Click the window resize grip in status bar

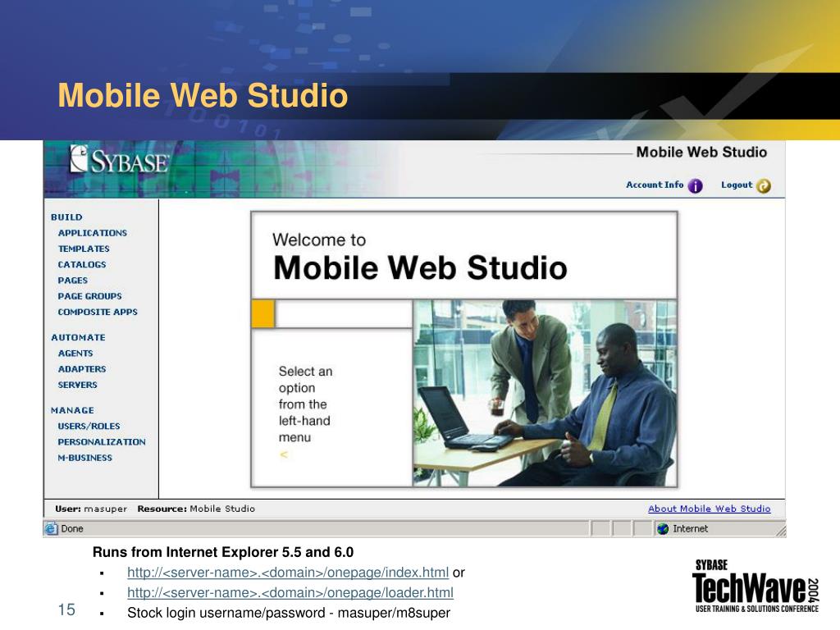(781, 531)
